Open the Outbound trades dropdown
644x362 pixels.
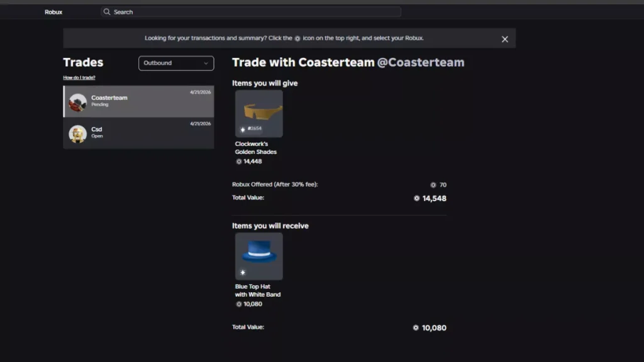click(x=176, y=63)
